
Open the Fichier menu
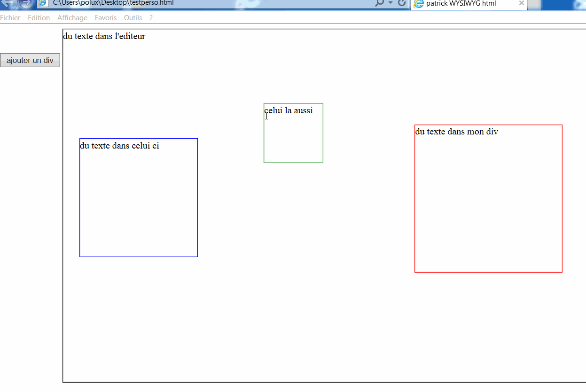[x=10, y=18]
